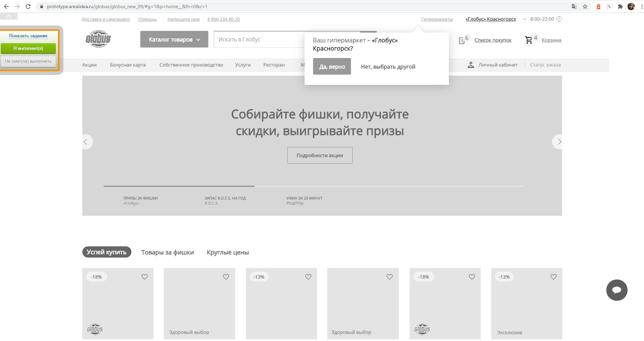Click the green Я выполнил(а) button
The image size is (644, 341).
28,48
